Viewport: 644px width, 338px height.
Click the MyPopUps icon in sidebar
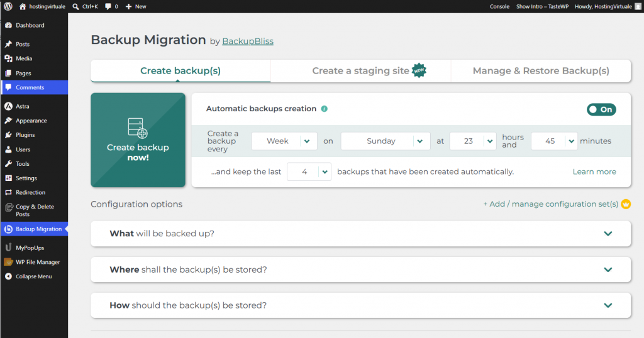(x=9, y=248)
